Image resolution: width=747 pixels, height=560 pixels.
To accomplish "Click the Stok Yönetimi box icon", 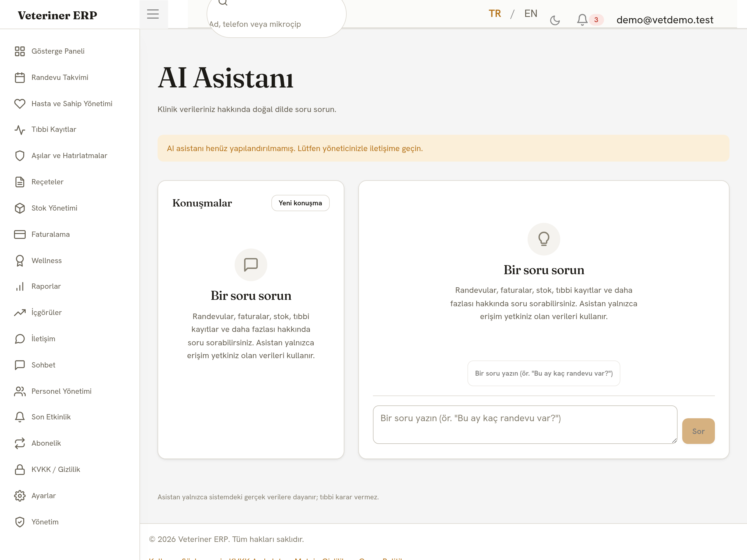I will [20, 208].
